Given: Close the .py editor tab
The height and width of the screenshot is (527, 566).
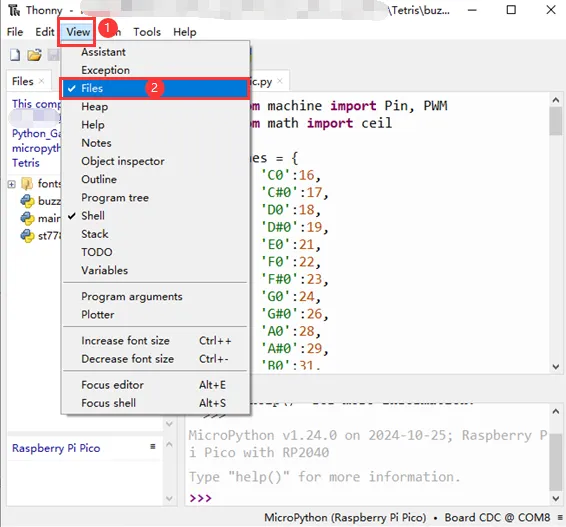Looking at the screenshot, I should click(x=280, y=81).
